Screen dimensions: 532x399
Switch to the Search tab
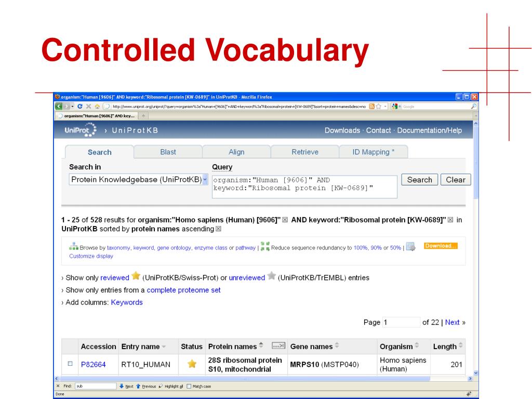(99, 152)
